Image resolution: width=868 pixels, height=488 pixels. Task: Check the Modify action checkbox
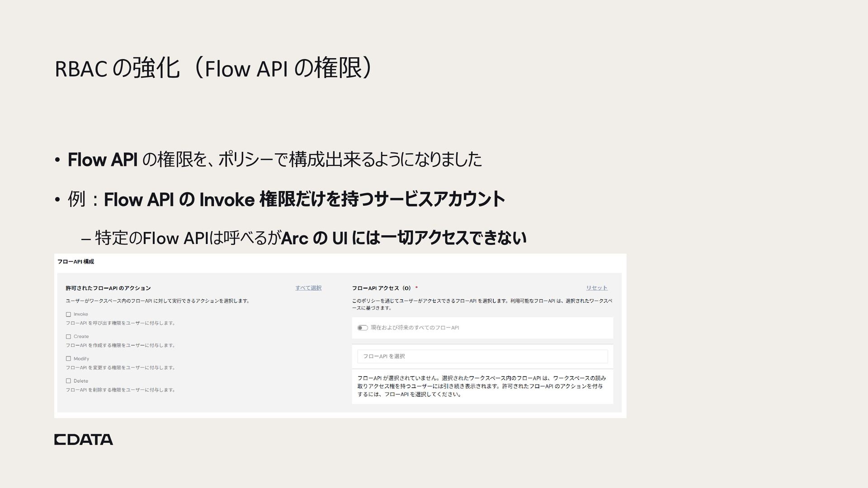coord(68,359)
